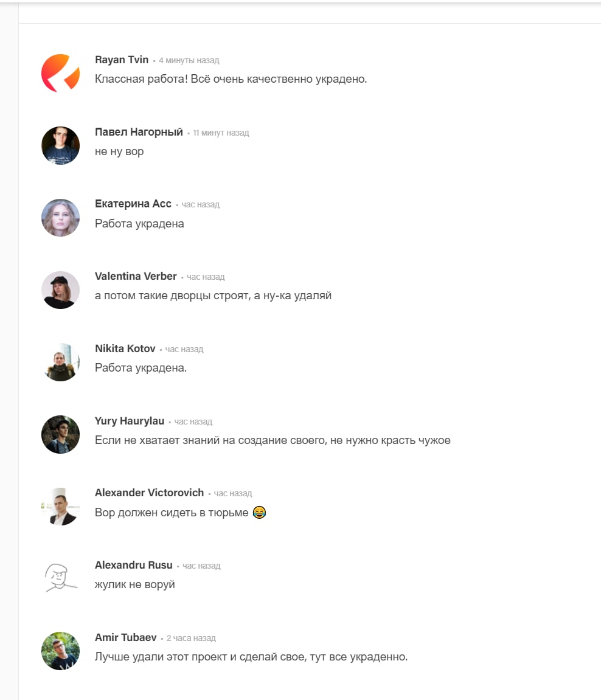Click Yury Haurylau's round avatar

coord(60,434)
